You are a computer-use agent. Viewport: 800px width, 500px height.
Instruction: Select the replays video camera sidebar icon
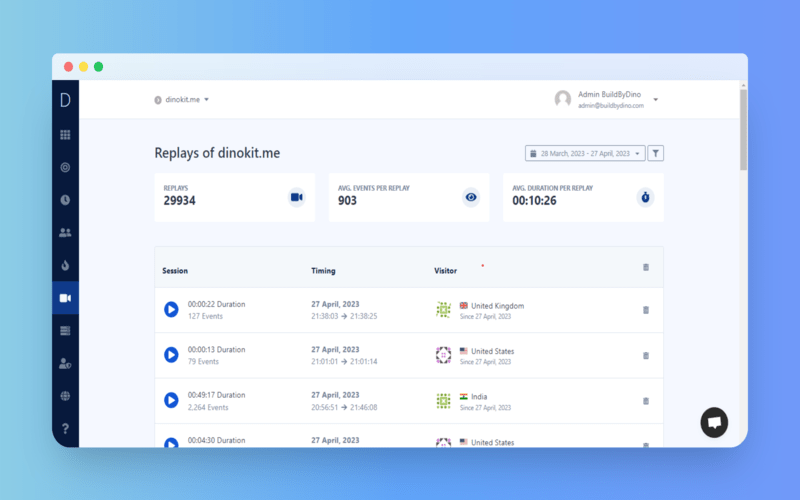(65, 298)
